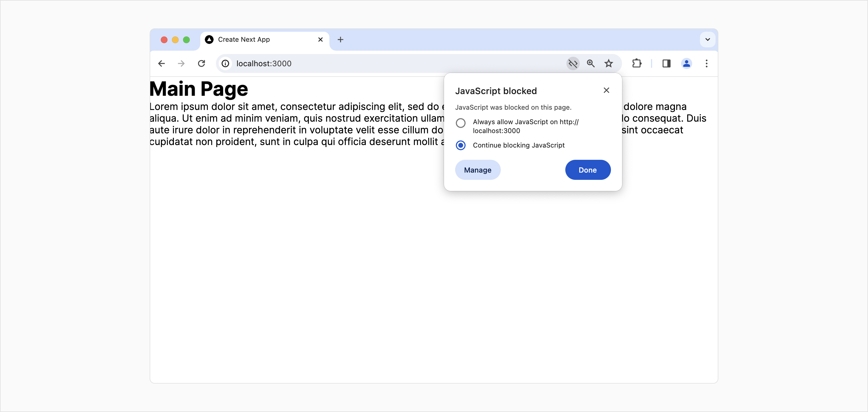The width and height of the screenshot is (868, 412).
Task: Click the zoom magnifier icon in address bar
Action: 591,63
